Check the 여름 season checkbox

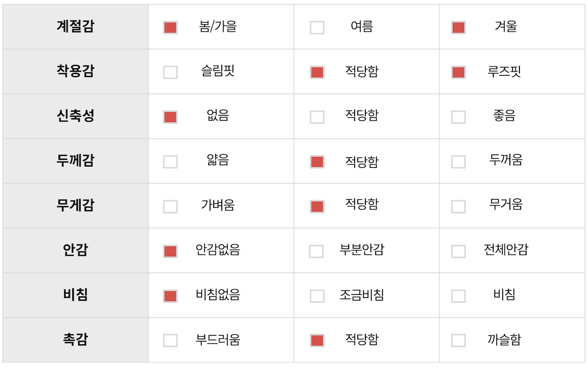[x=317, y=27]
